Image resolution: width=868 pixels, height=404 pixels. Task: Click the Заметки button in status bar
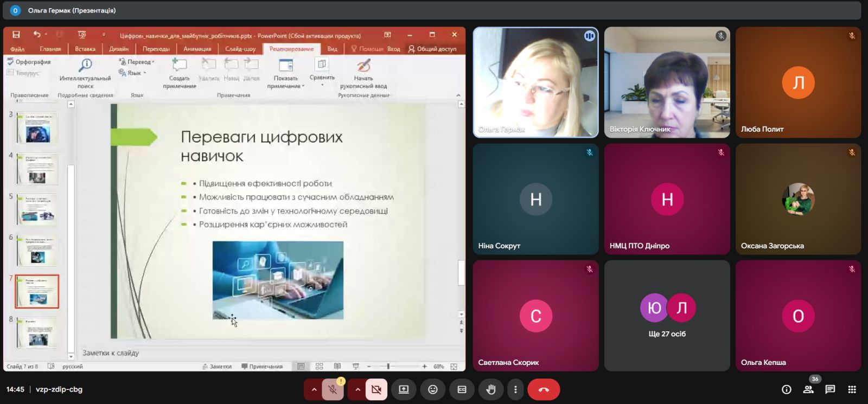point(217,367)
